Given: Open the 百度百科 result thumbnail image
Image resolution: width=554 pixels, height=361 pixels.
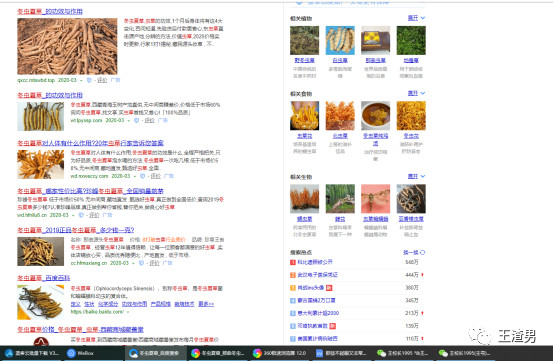Looking at the screenshot, I should pos(41,302).
